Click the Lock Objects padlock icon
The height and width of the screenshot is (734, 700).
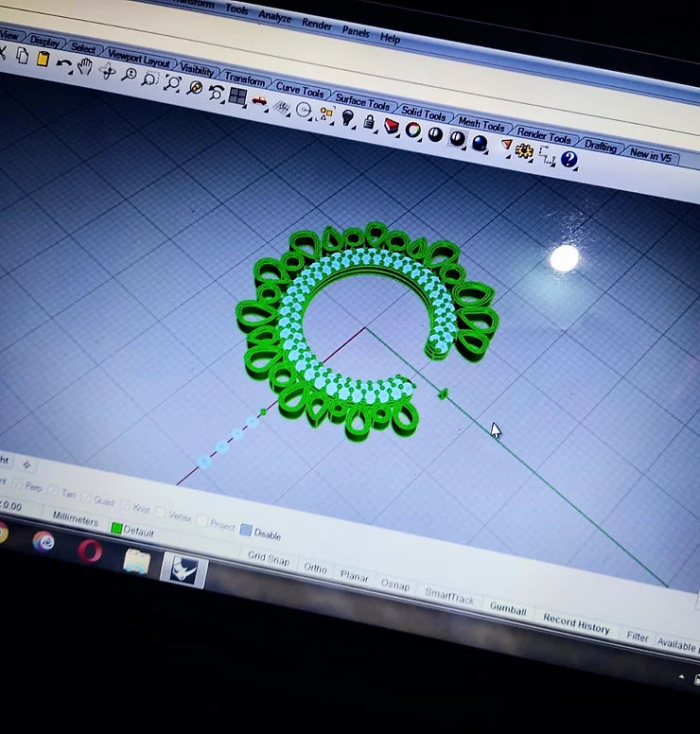coord(369,122)
